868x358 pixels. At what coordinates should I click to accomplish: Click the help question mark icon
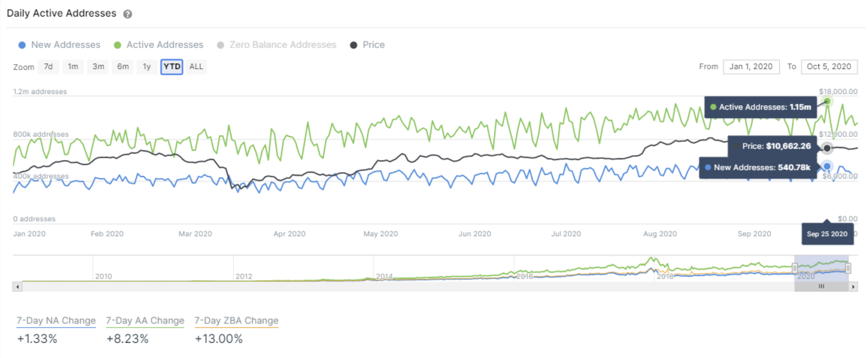pos(127,14)
